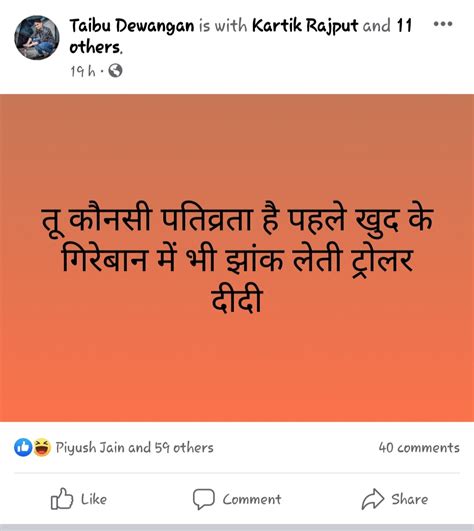Open Taibu Dewangan's profile name link

point(132,26)
